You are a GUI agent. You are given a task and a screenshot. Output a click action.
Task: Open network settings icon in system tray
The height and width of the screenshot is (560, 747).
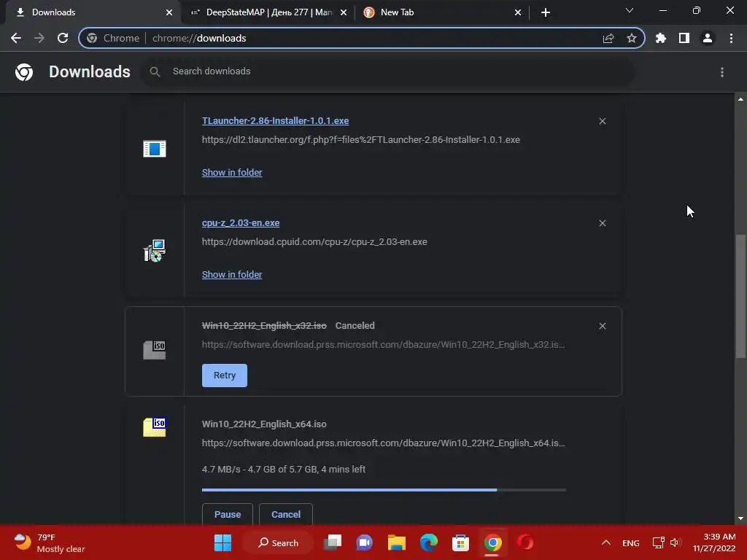click(659, 542)
